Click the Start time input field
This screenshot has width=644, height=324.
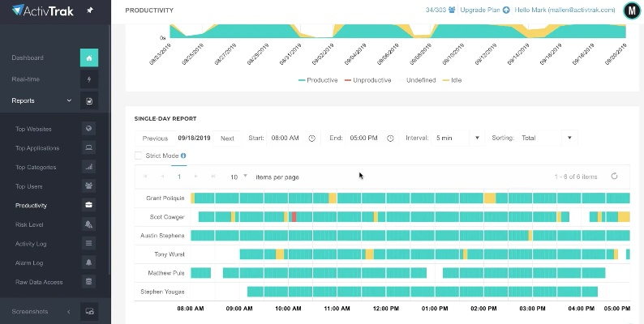(286, 138)
